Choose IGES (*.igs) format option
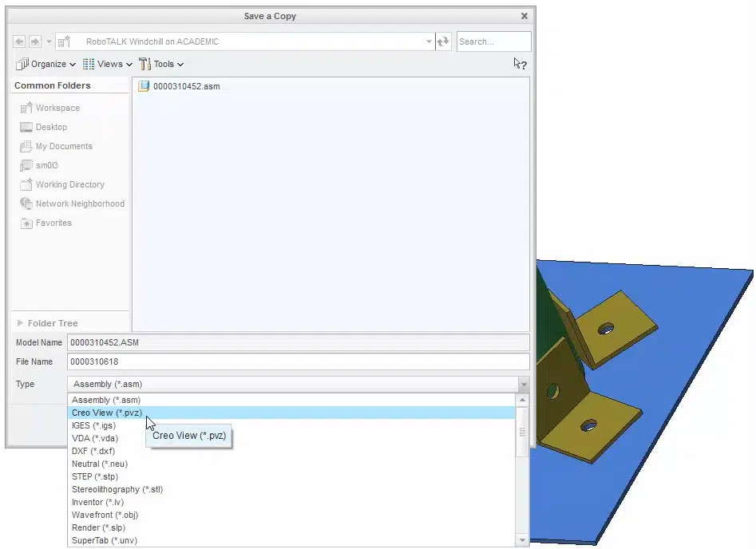This screenshot has height=549, width=756. (x=94, y=425)
